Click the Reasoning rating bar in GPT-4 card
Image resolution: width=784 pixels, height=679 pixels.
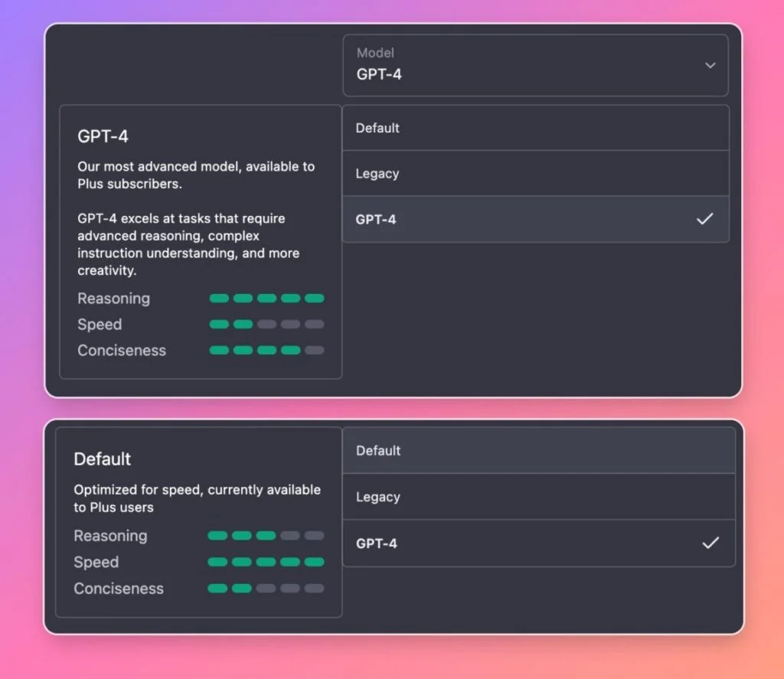(266, 299)
